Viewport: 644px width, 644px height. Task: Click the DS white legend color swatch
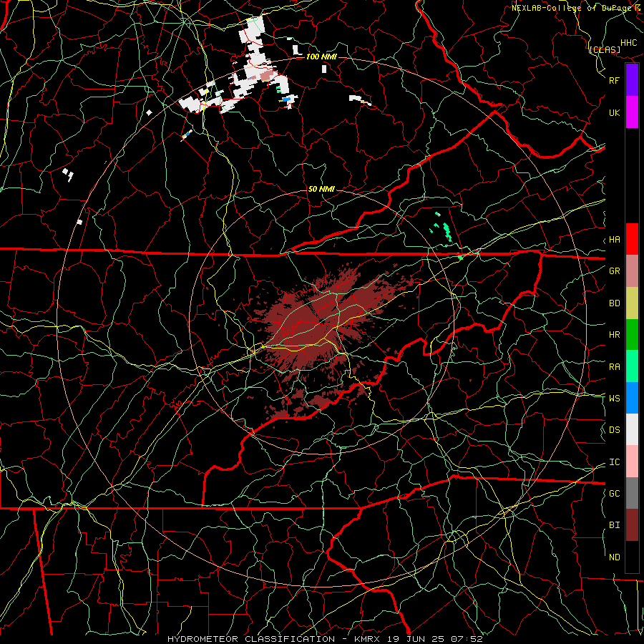632,429
